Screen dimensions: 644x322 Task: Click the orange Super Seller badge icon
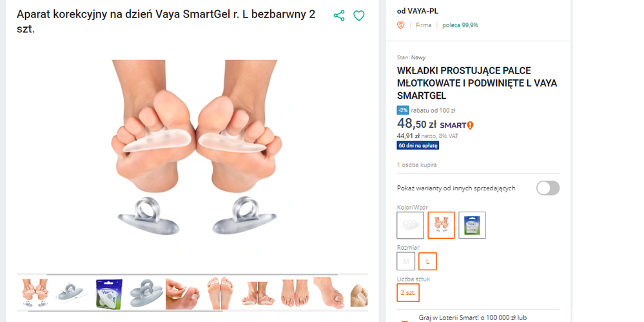click(x=401, y=25)
